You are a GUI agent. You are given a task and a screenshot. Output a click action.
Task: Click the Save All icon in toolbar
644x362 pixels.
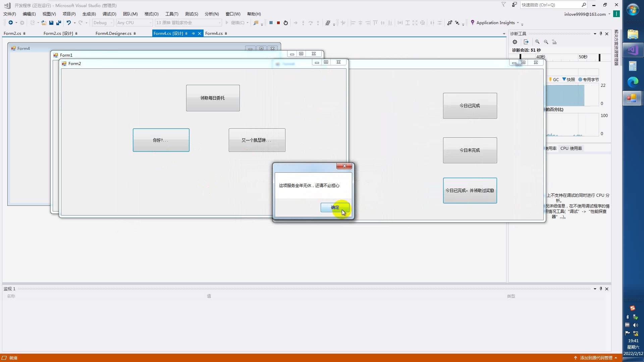(59, 23)
